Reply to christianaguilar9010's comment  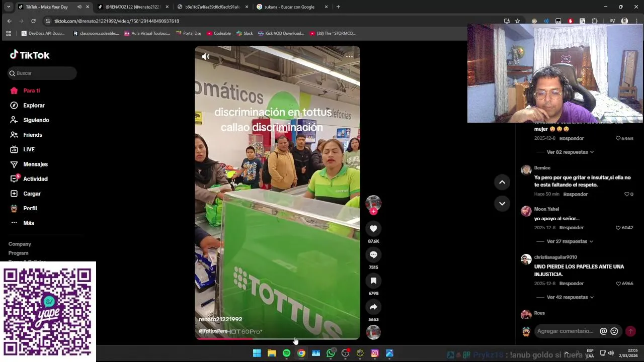572,284
